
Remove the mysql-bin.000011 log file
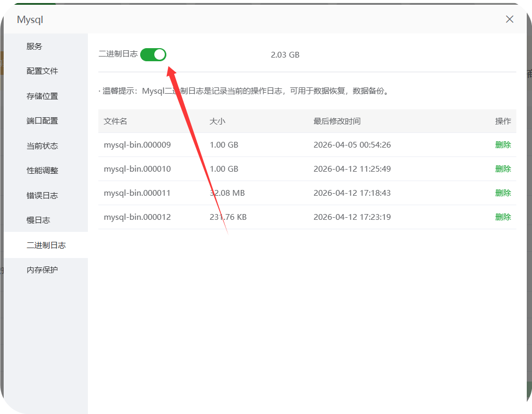pyautogui.click(x=503, y=193)
